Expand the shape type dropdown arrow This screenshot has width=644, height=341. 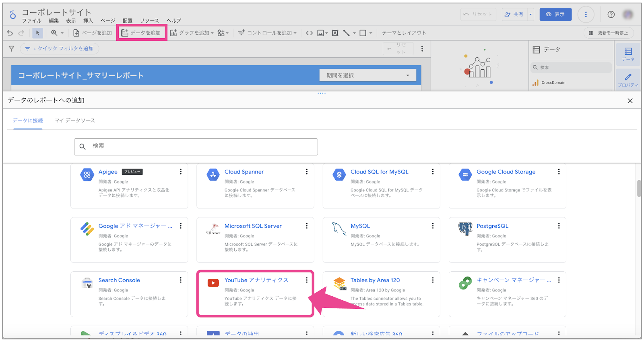coord(371,33)
